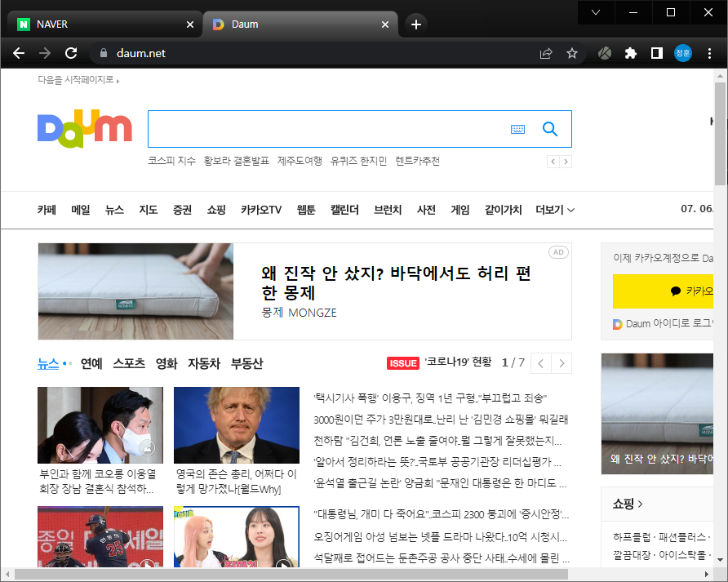Image resolution: width=728 pixels, height=582 pixels.
Task: Click the yellow Kakao login button
Action: [663, 291]
